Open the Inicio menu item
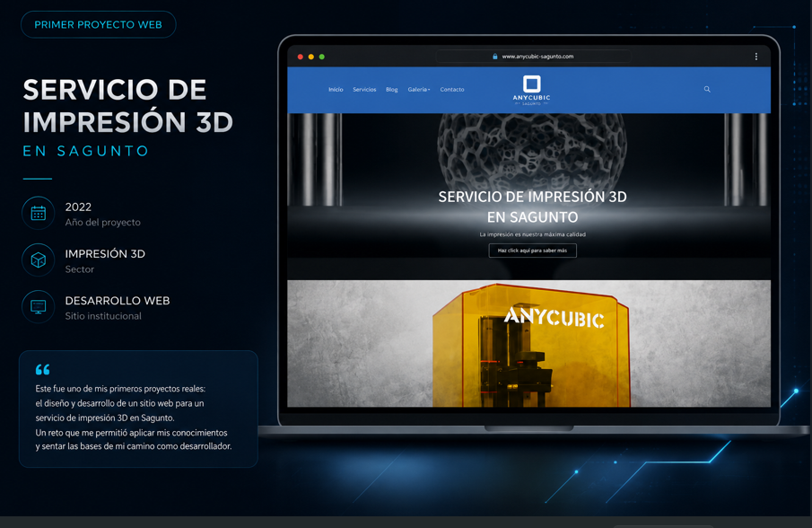The image size is (812, 528). coord(336,90)
